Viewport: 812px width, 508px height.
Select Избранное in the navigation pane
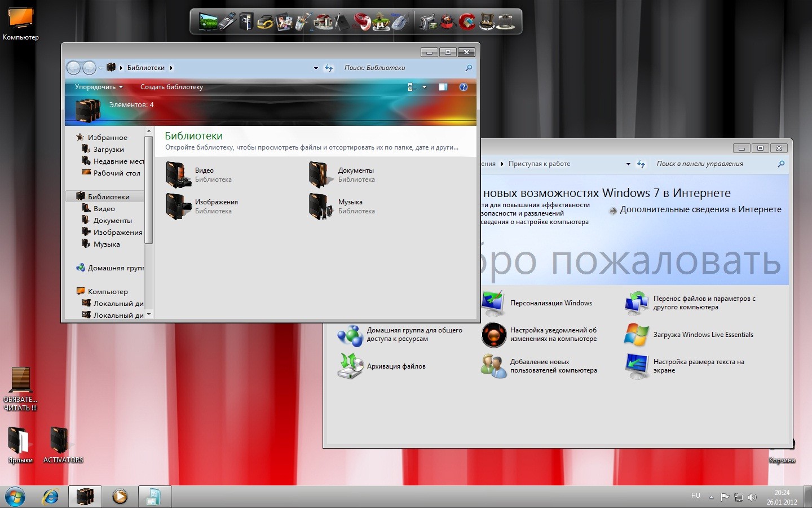108,138
